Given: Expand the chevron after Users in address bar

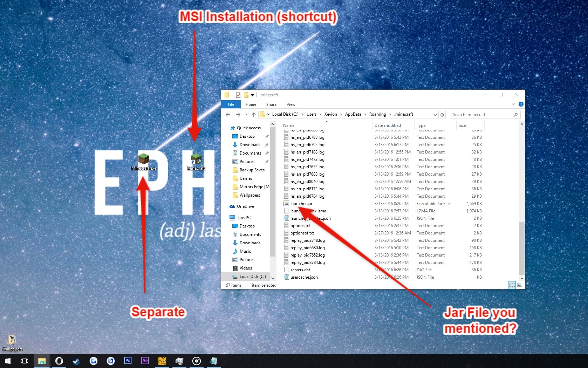Looking at the screenshot, I should [x=320, y=114].
